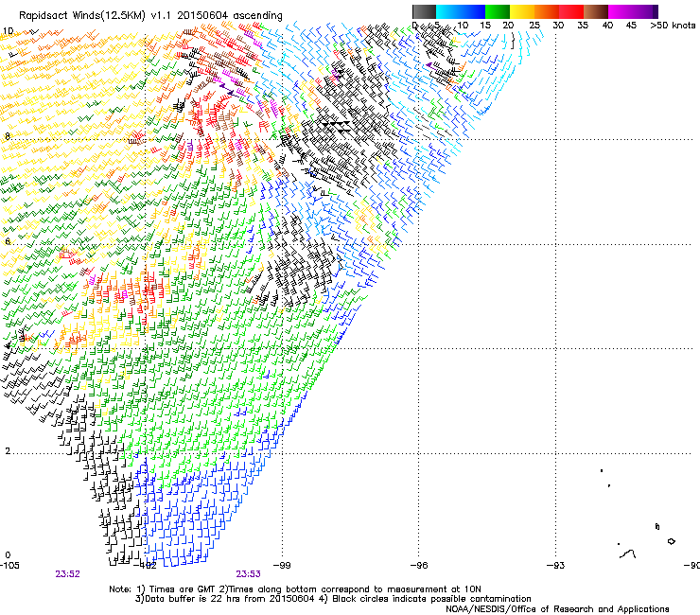
Task: Click the small island outline near the -90 label
Action: coord(671,541)
